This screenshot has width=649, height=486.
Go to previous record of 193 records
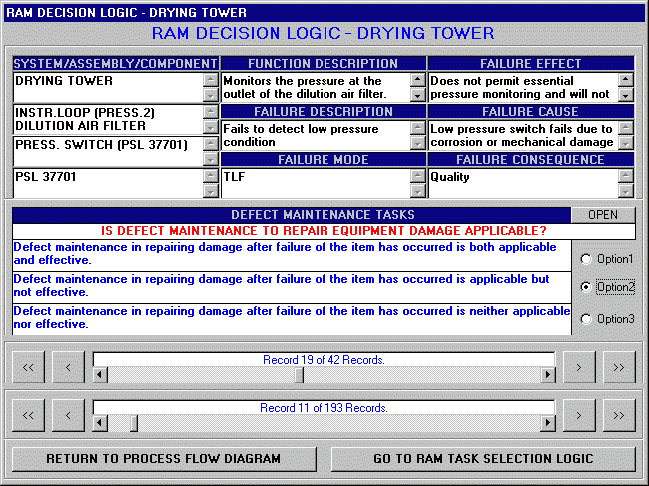[x=68, y=415]
